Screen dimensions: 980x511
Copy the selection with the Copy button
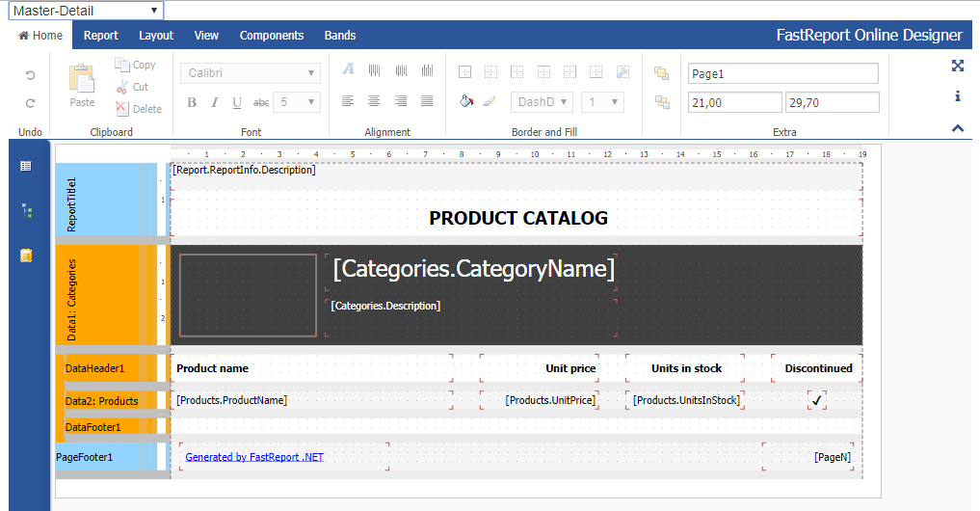[135, 65]
